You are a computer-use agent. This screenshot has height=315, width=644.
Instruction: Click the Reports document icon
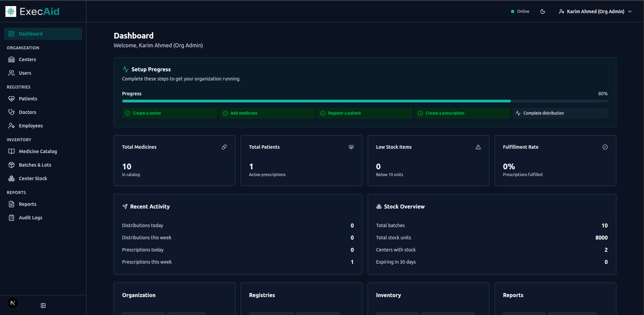tap(11, 204)
